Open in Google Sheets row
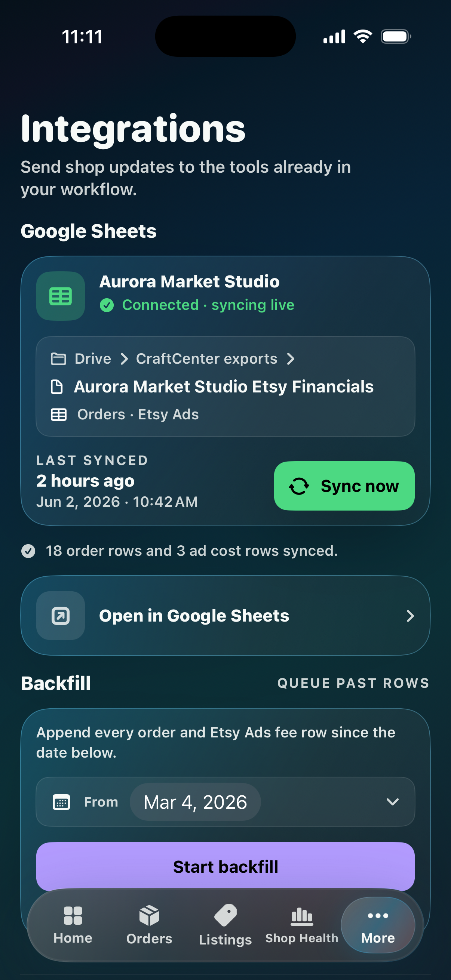This screenshot has width=451, height=980. pyautogui.click(x=225, y=616)
